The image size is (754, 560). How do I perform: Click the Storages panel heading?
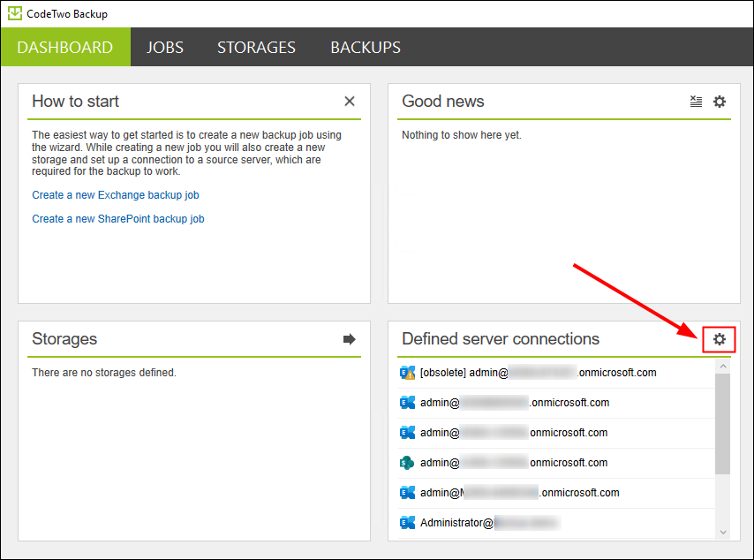click(x=64, y=339)
